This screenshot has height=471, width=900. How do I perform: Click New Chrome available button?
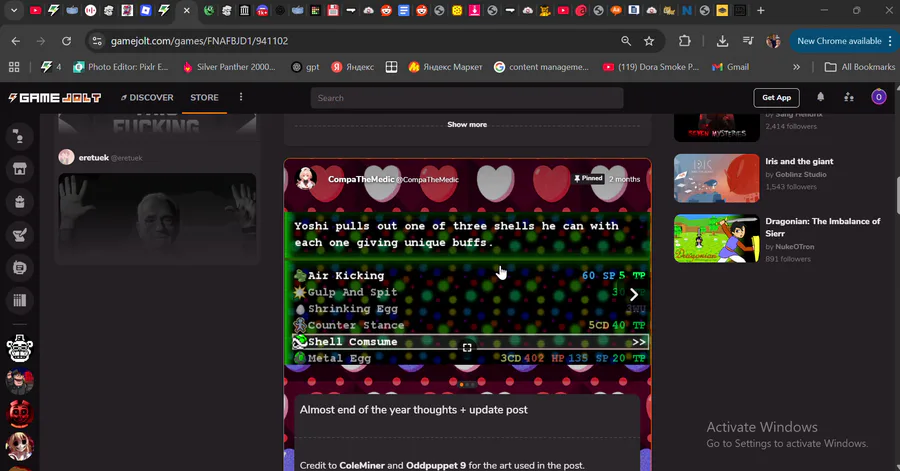pyautogui.click(x=839, y=41)
